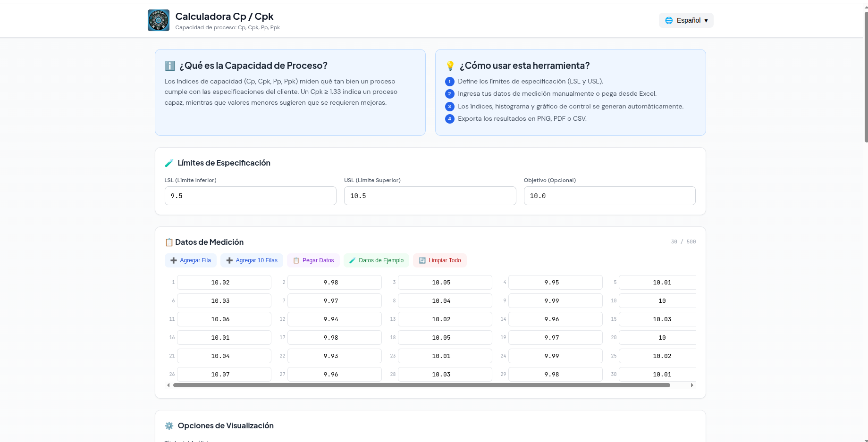The image size is (868, 442).
Task: Click the plus icon on Agregar Fila
Action: (x=174, y=260)
